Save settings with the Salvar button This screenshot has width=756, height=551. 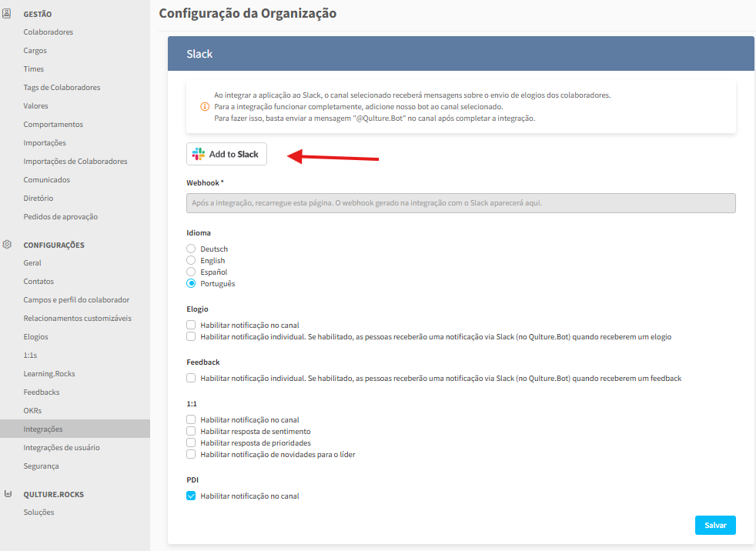point(715,525)
